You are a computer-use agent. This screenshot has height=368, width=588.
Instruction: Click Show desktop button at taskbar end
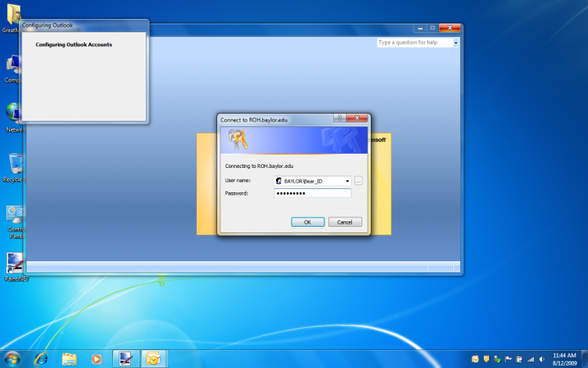pos(585,359)
